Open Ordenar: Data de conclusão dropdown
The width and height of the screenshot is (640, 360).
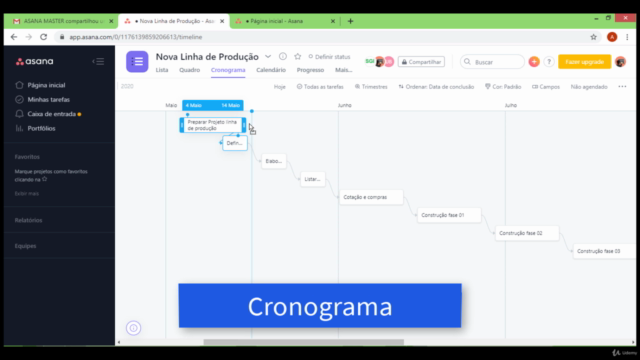(436, 87)
